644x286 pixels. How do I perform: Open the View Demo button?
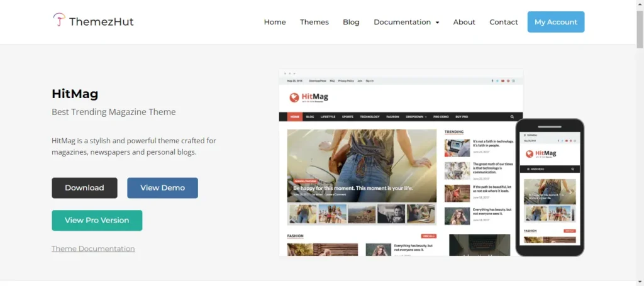click(x=163, y=188)
